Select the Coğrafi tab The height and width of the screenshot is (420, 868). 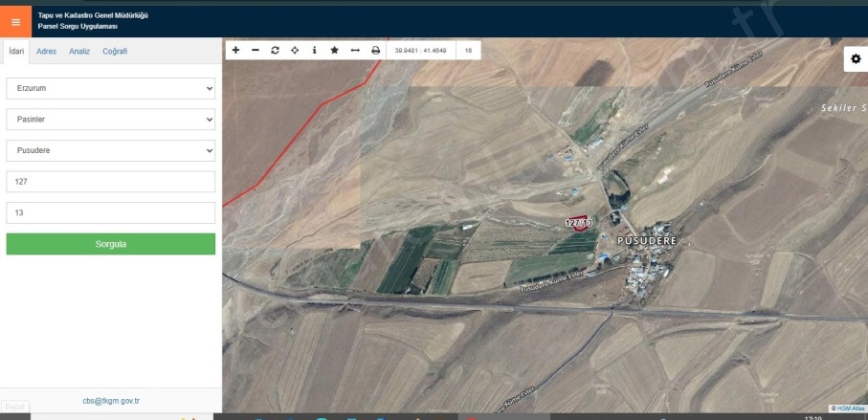pyautogui.click(x=115, y=52)
